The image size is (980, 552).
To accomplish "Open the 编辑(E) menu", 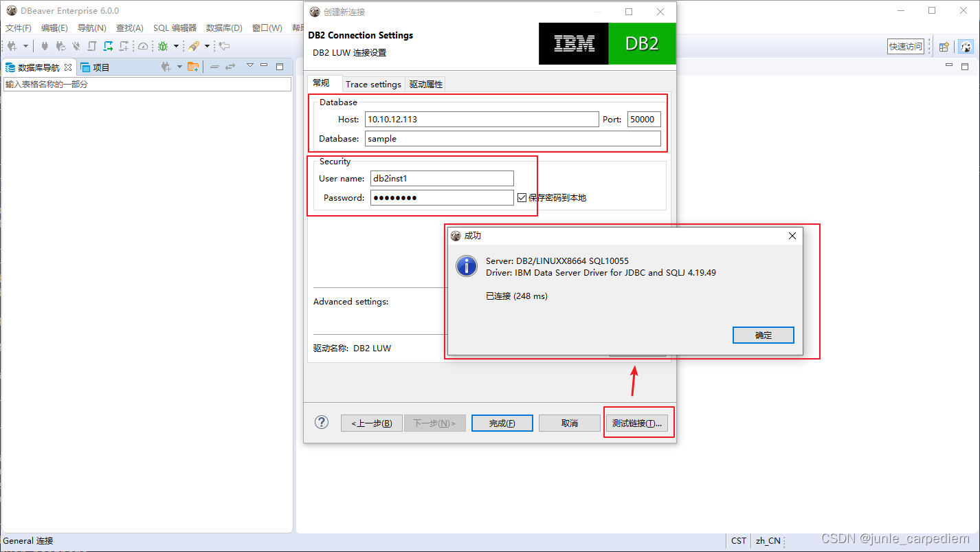I will pos(54,28).
